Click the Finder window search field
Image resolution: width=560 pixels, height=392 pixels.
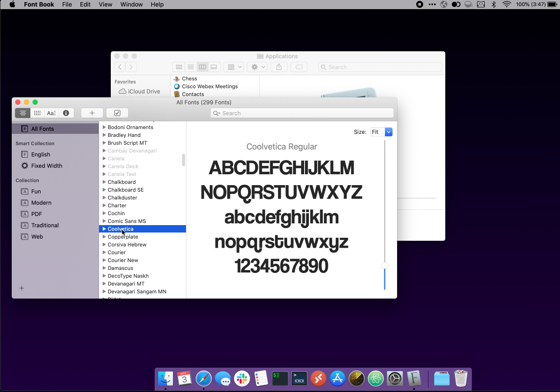coord(380,67)
